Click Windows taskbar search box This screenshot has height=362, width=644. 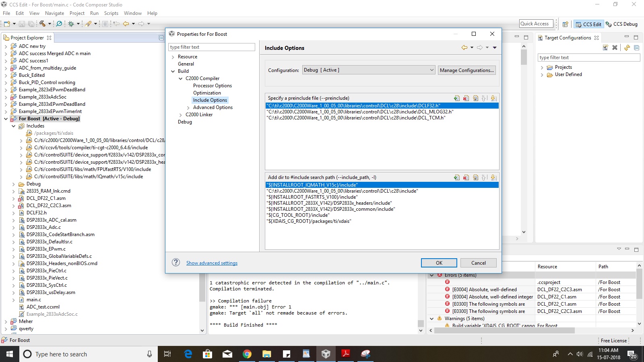click(x=88, y=354)
